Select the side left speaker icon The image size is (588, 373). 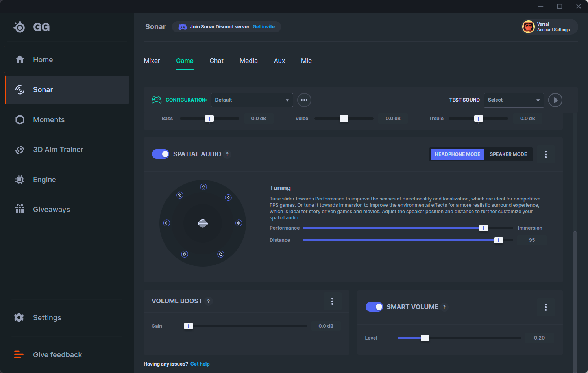coord(167,223)
